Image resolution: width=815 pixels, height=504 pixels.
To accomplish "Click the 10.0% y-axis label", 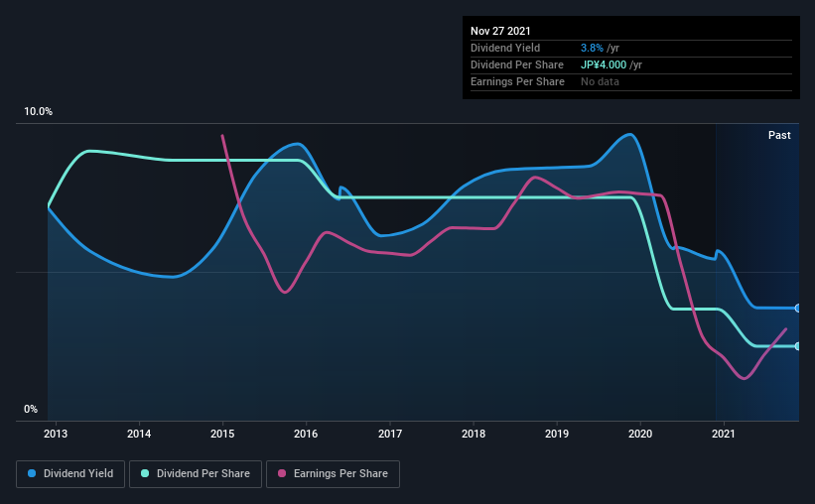I will 38,112.
